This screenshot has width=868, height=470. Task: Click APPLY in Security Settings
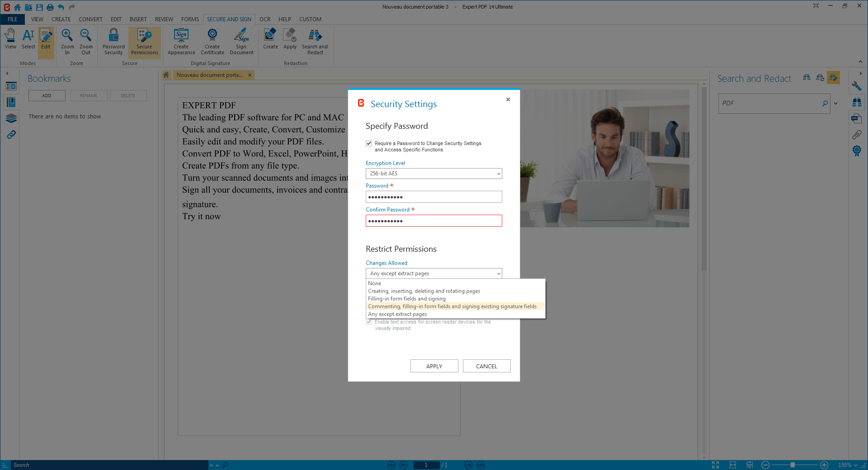click(434, 366)
